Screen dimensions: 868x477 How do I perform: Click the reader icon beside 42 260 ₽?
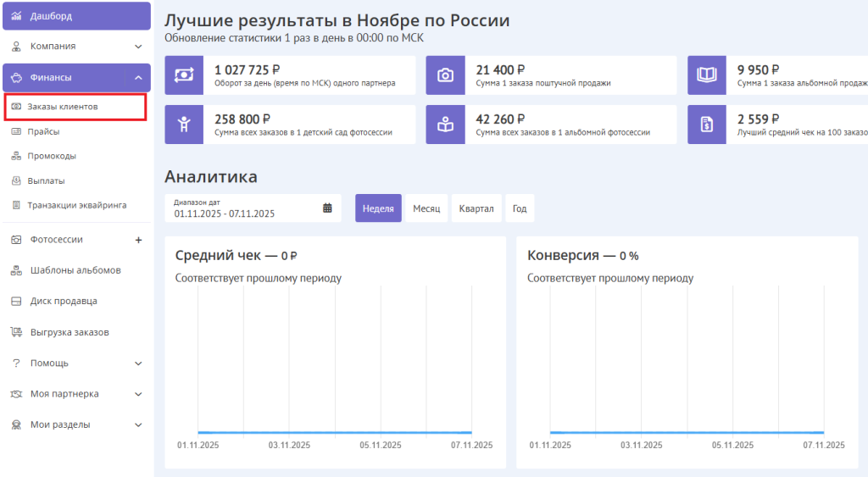coord(445,125)
